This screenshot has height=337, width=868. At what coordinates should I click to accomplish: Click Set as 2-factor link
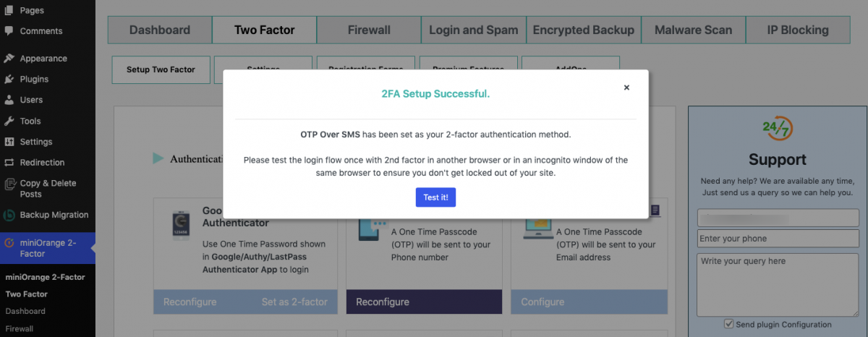pyautogui.click(x=294, y=302)
